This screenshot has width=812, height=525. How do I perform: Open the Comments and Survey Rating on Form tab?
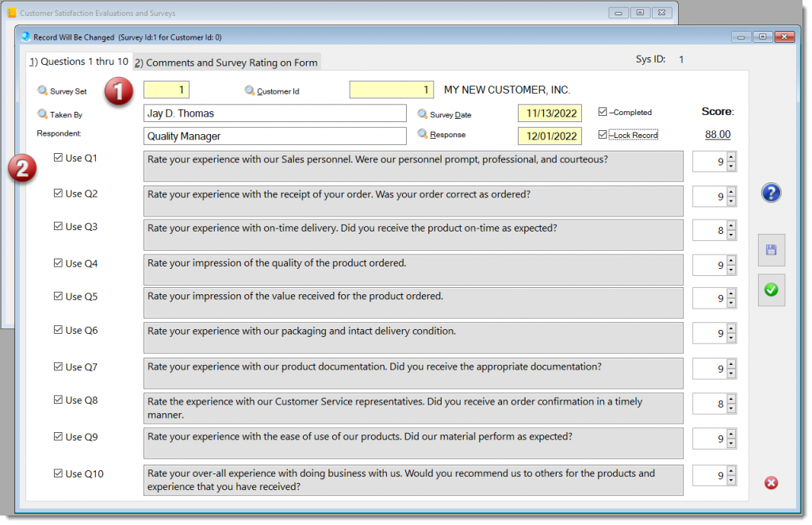[x=226, y=63]
